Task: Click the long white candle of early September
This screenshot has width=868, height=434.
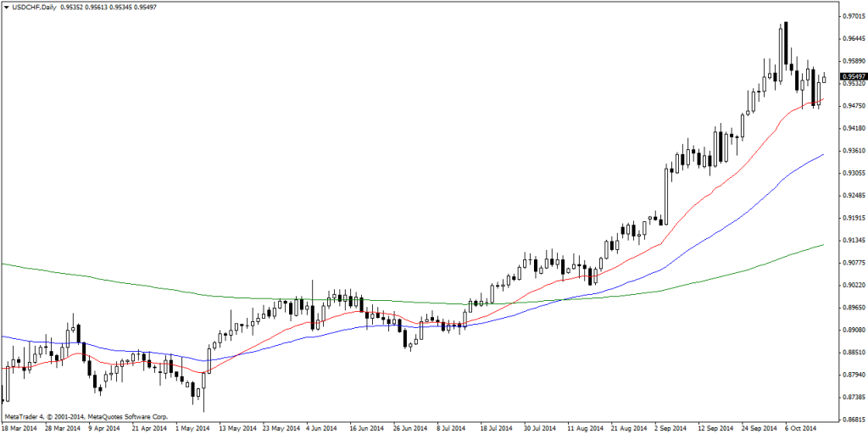Action: [x=665, y=195]
